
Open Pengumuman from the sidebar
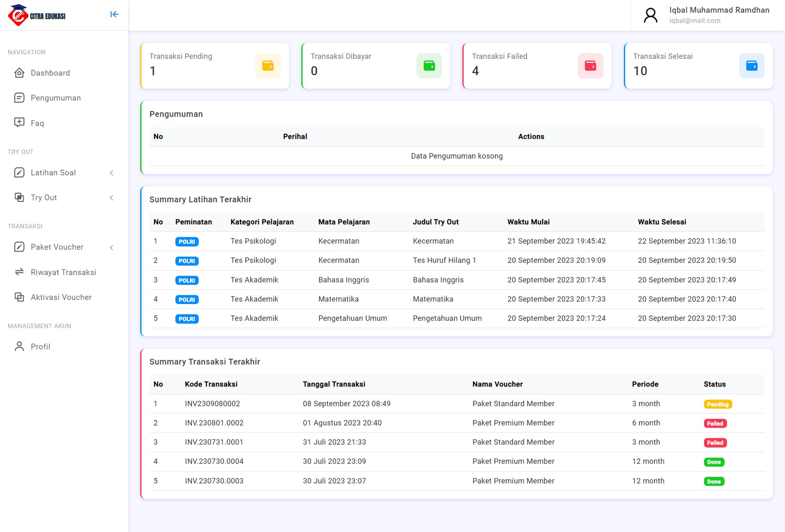[x=55, y=98]
